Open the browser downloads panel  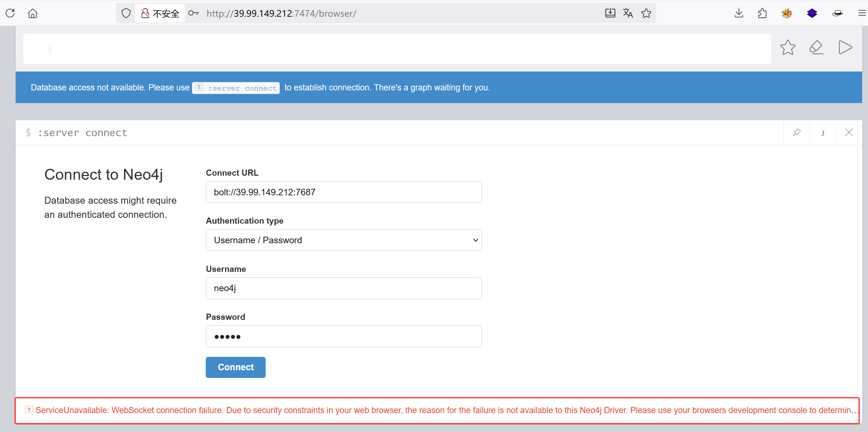tap(739, 13)
